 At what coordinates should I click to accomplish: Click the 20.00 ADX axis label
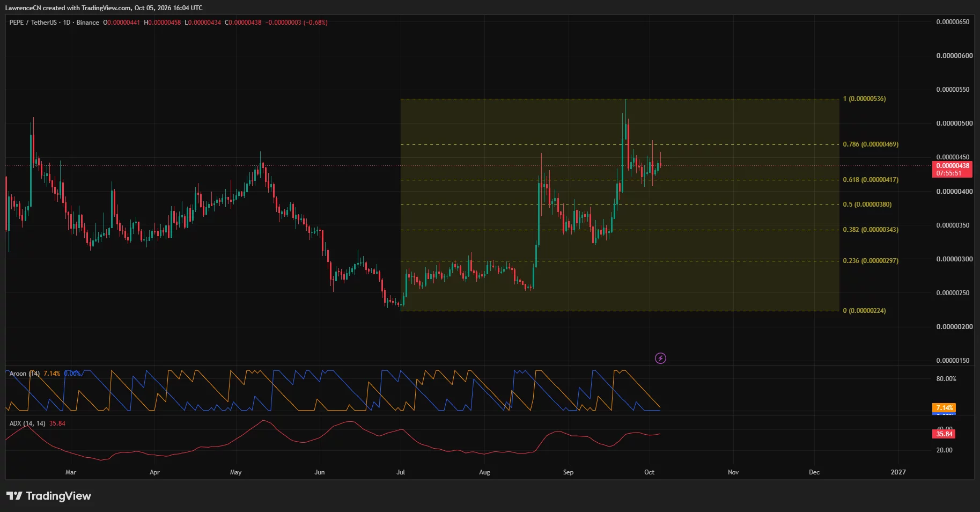pos(945,450)
